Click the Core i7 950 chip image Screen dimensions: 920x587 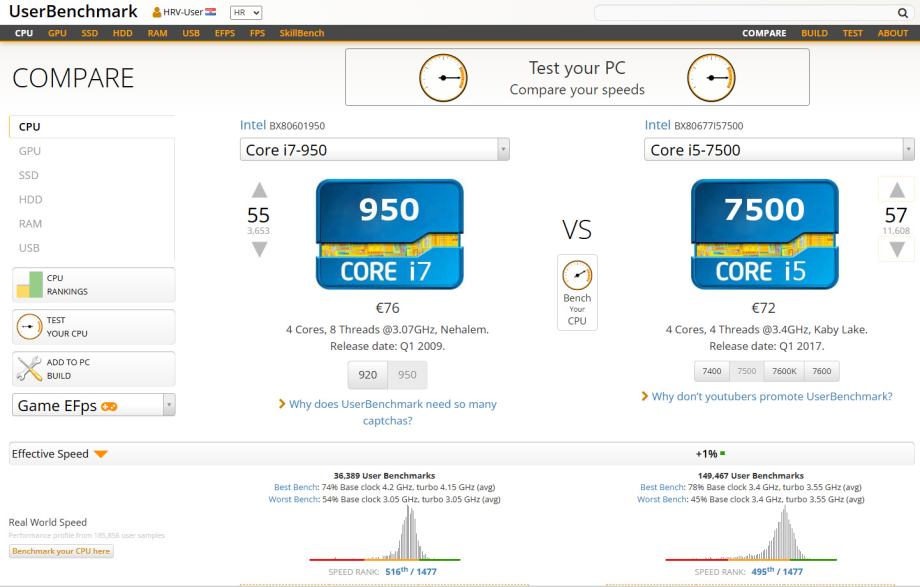[390, 234]
